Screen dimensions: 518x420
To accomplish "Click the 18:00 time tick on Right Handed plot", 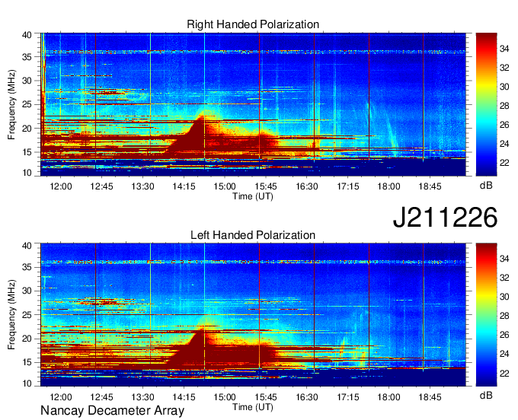I will click(x=388, y=186).
